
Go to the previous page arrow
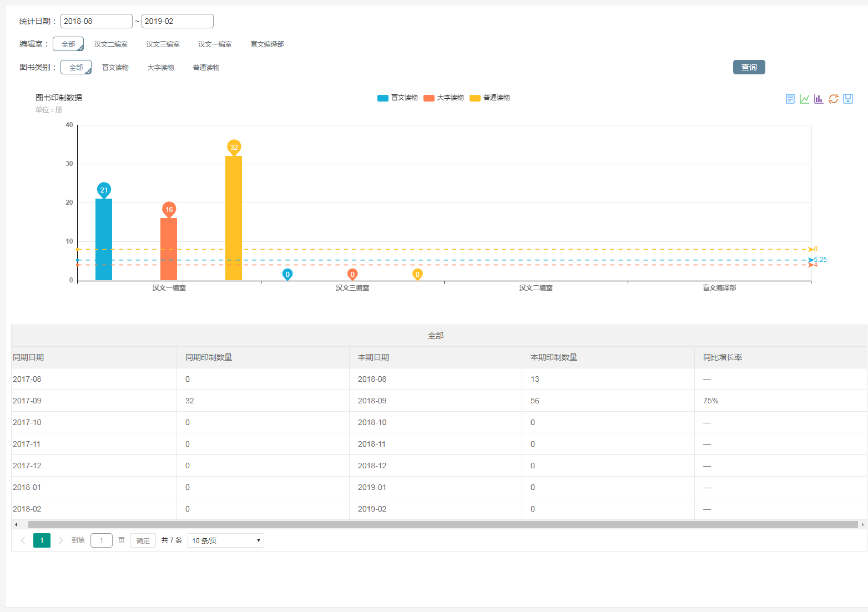[23, 540]
